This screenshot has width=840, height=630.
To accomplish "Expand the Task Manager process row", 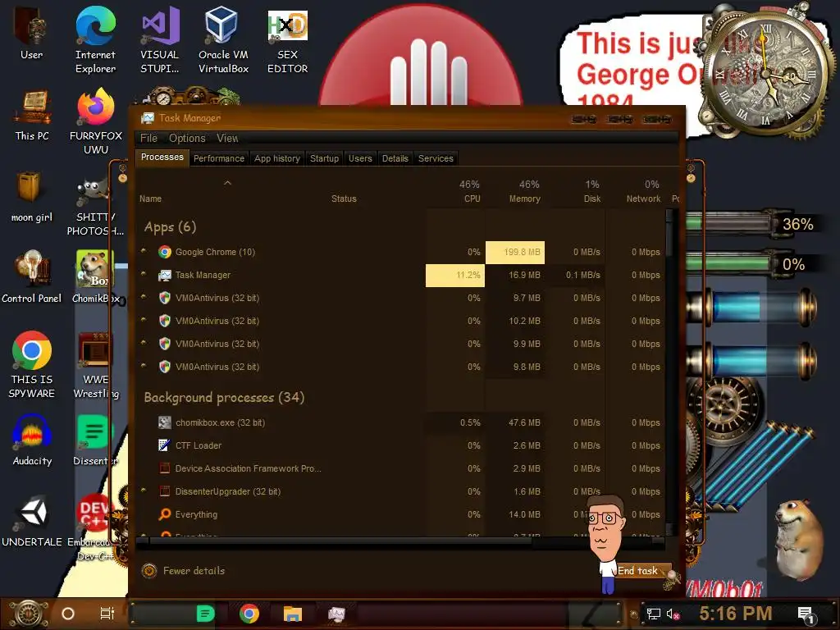I will pos(143,273).
